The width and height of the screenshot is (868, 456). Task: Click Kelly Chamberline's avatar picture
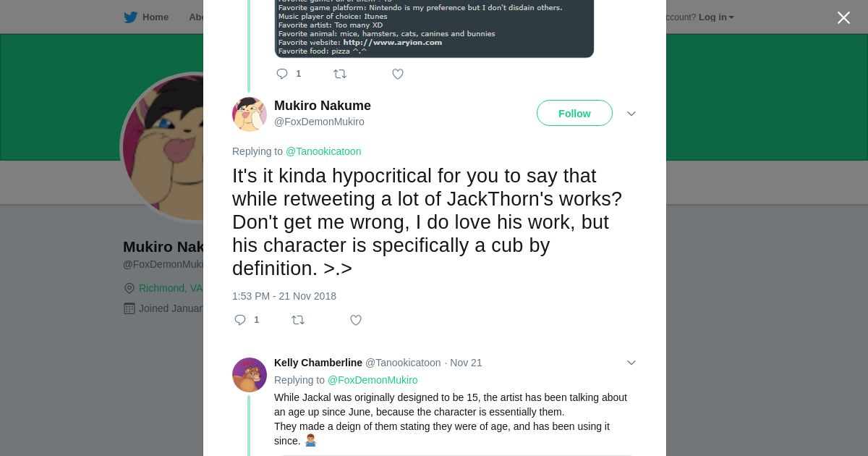(250, 375)
